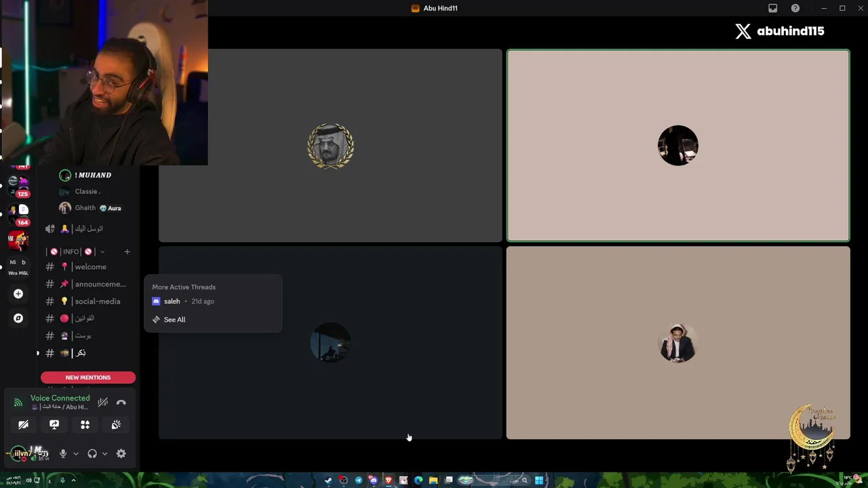Turn on camera in voice panel
Screen dimensions: 868x488
[23, 425]
